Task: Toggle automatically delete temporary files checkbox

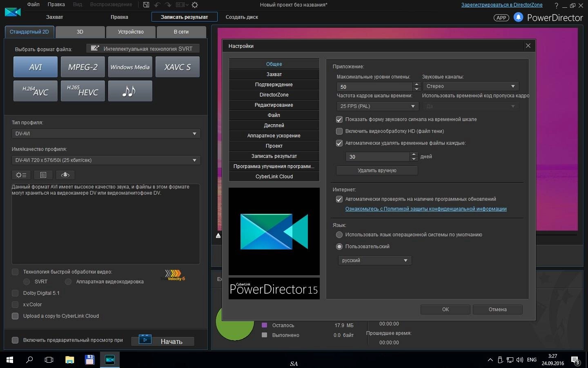Action: tap(339, 143)
